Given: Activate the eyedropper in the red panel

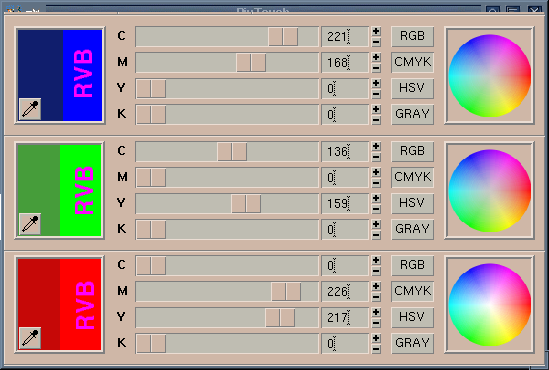Looking at the screenshot, I should point(30,338).
